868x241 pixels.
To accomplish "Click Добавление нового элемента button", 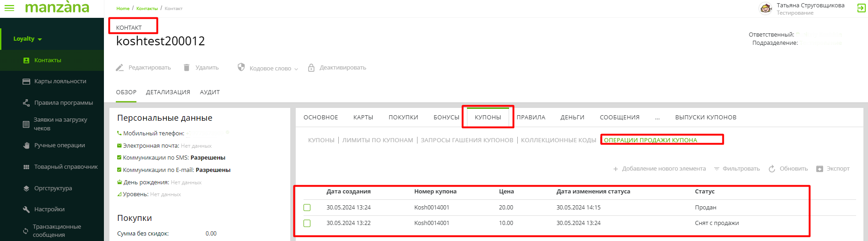I will [659, 169].
